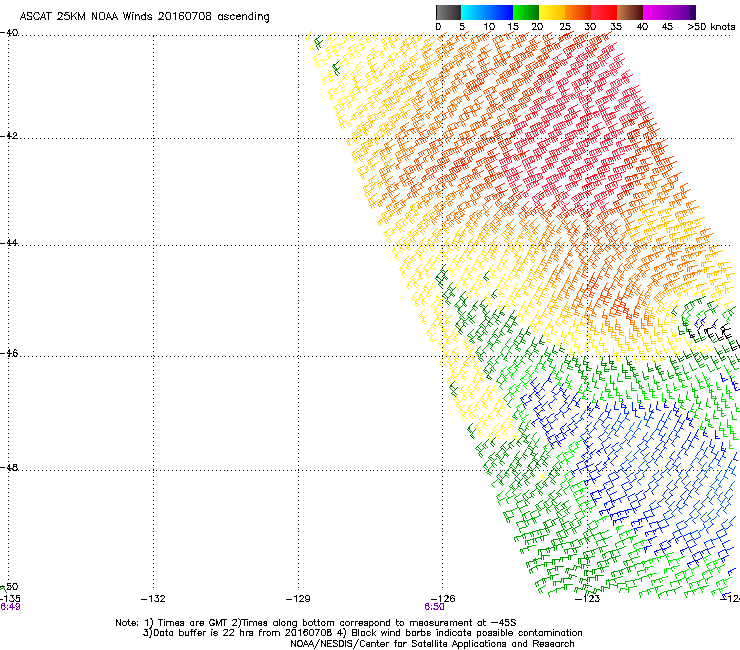This screenshot has width=740, height=650.
Task: Click the '5' label under the legend
Action: (462, 27)
